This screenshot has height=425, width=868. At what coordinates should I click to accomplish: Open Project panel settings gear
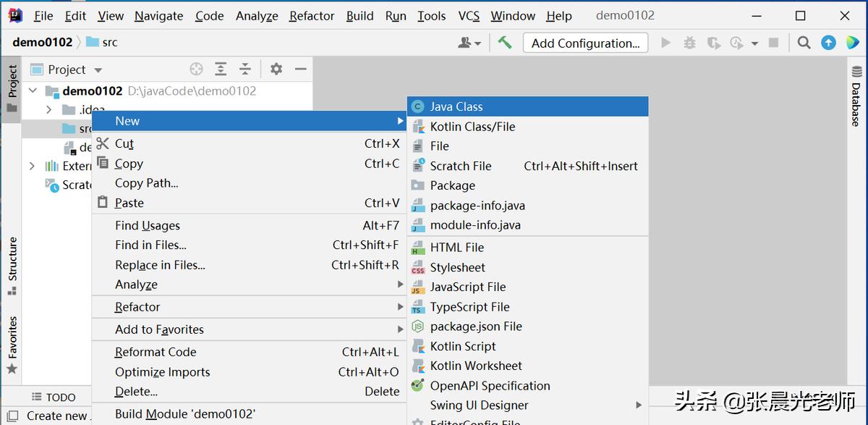click(276, 68)
